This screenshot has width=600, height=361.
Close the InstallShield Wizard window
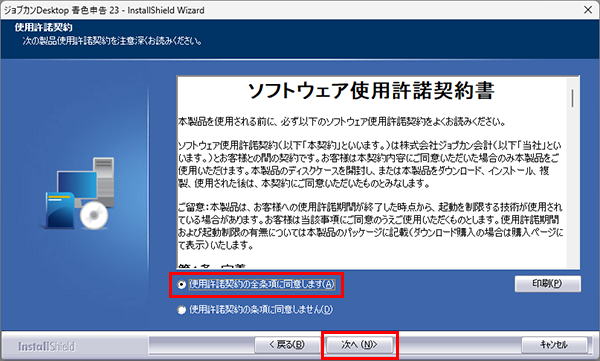pyautogui.click(x=588, y=10)
